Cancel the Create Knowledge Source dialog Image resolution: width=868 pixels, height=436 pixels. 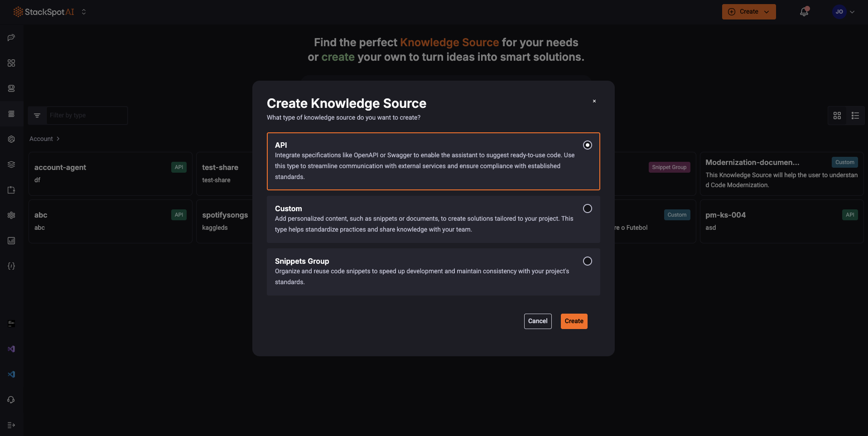[537, 321]
